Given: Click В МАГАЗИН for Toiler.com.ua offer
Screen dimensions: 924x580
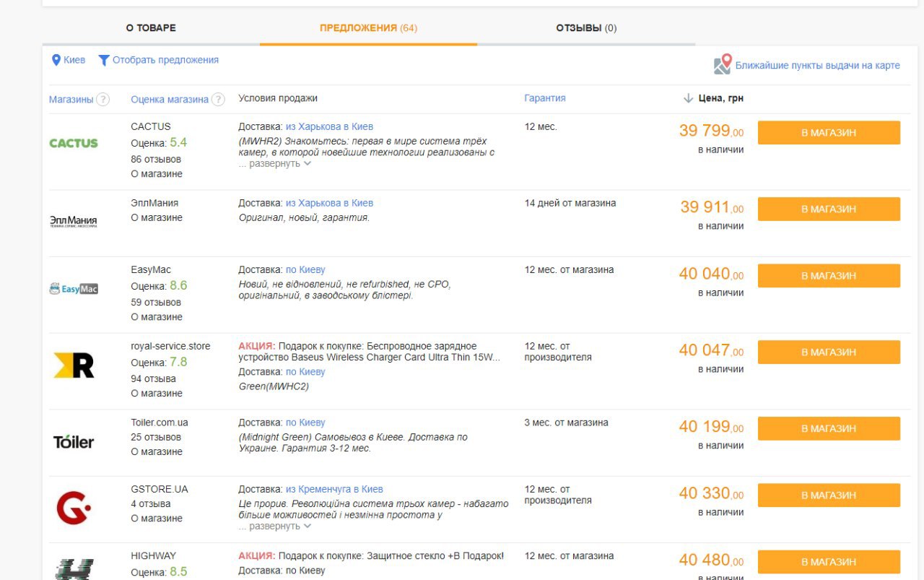Looking at the screenshot, I should coord(829,428).
